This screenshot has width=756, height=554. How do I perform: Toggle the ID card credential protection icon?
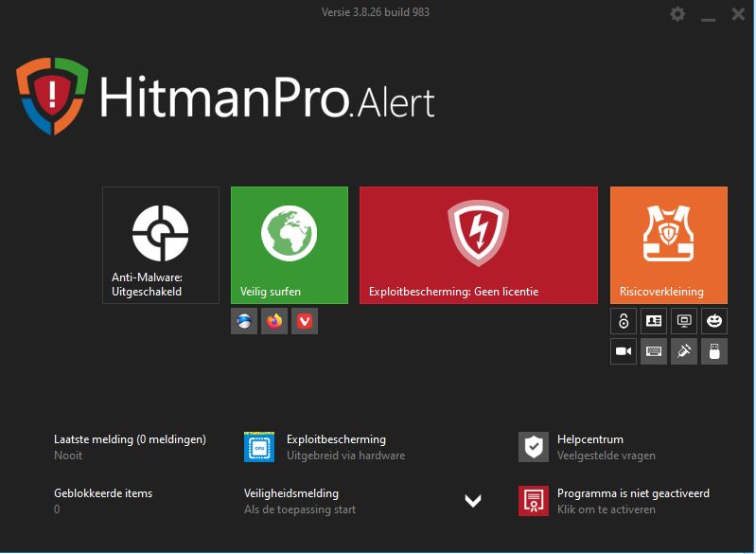pos(654,321)
